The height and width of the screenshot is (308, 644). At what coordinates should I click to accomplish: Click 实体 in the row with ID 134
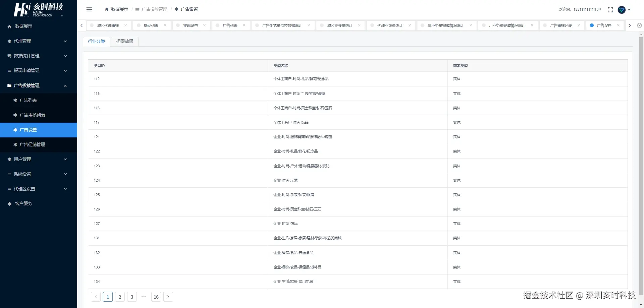[x=457, y=282]
